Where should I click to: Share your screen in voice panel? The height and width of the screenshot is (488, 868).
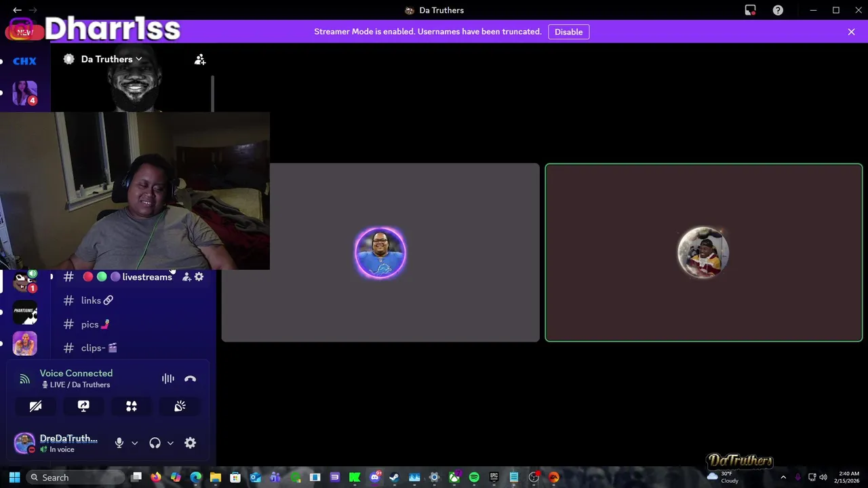point(83,406)
